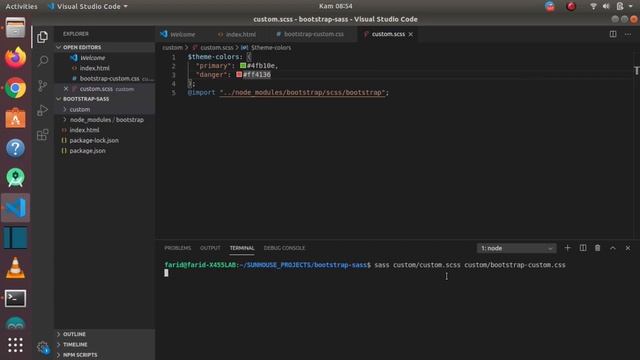The width and height of the screenshot is (640, 360).
Task: Kill the terminal with trash icon
Action: point(598,248)
